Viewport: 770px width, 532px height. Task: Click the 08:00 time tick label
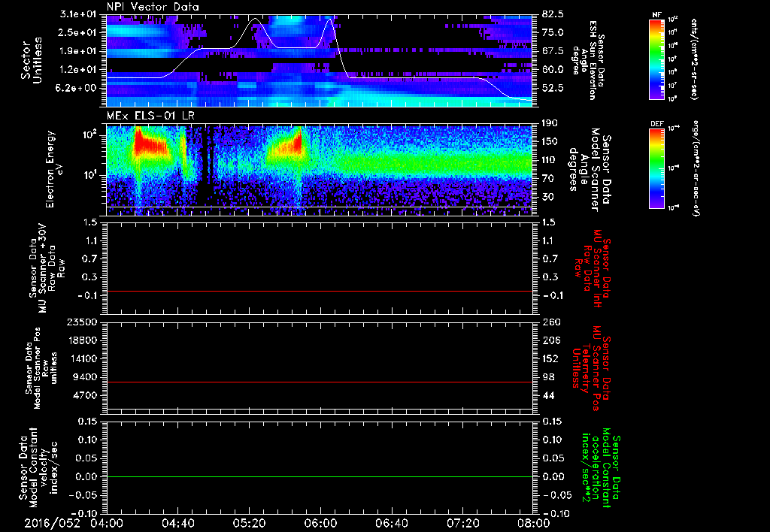pyautogui.click(x=534, y=523)
